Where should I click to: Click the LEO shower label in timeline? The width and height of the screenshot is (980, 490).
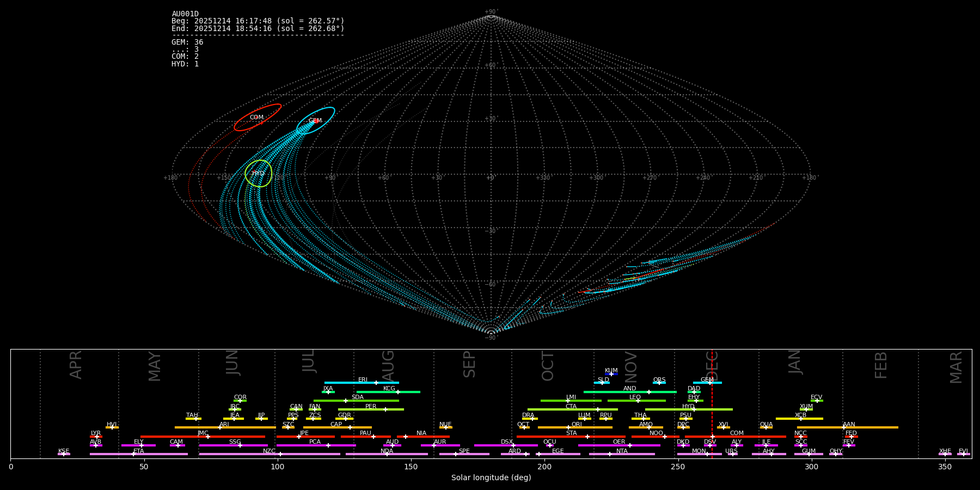pos(635,397)
